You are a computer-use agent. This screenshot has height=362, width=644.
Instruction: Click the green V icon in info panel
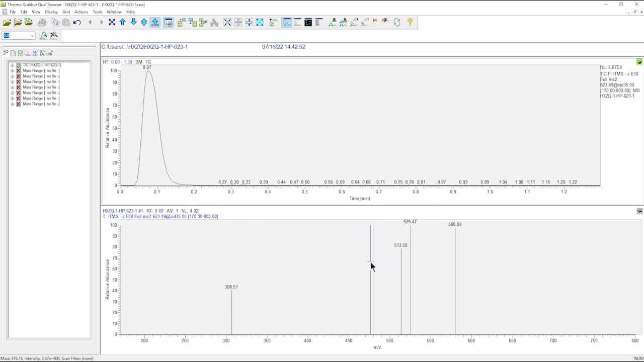click(x=20, y=53)
